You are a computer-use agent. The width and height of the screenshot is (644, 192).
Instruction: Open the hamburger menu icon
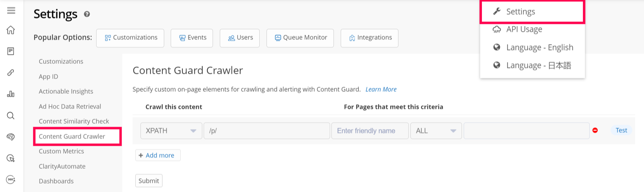coord(11,11)
